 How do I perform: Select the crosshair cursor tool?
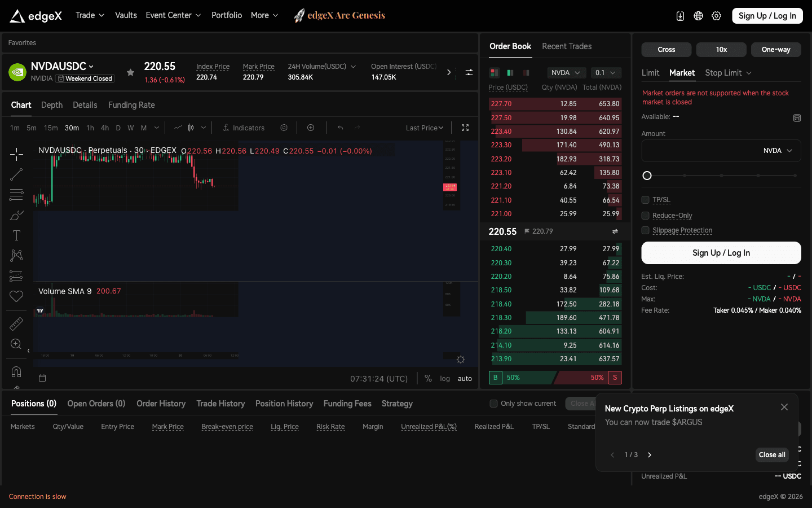(x=16, y=154)
